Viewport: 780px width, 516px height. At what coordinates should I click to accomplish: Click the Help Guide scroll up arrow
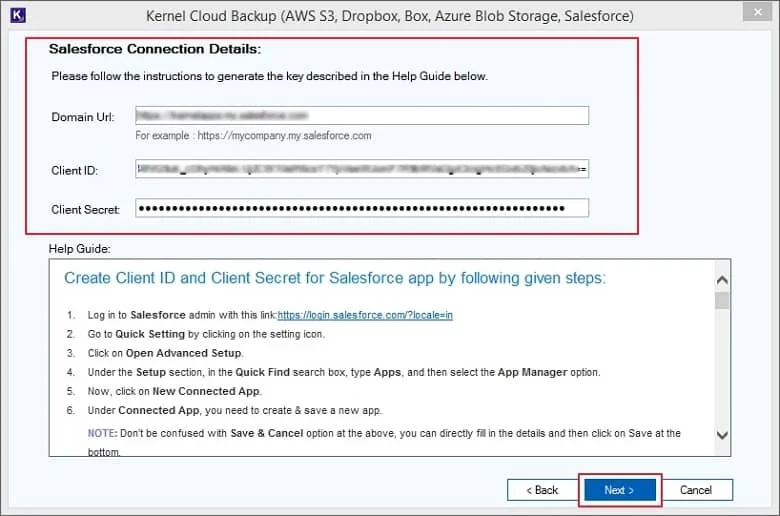(722, 280)
